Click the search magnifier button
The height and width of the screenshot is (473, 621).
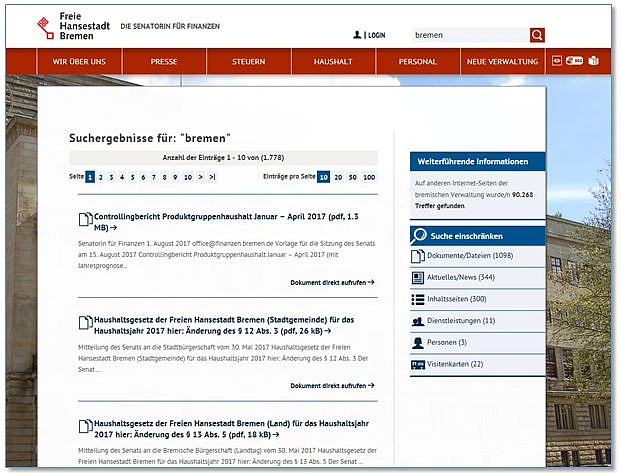[537, 35]
